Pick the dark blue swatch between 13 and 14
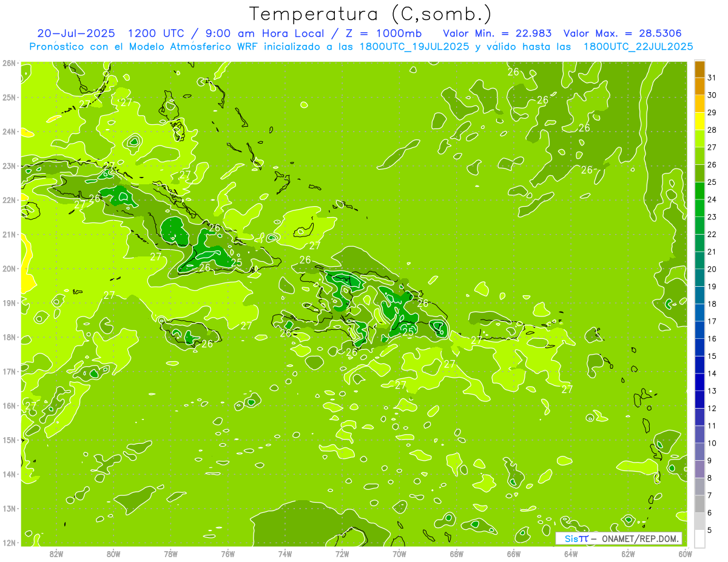Viewport: 728px width, 562px height. point(699,382)
